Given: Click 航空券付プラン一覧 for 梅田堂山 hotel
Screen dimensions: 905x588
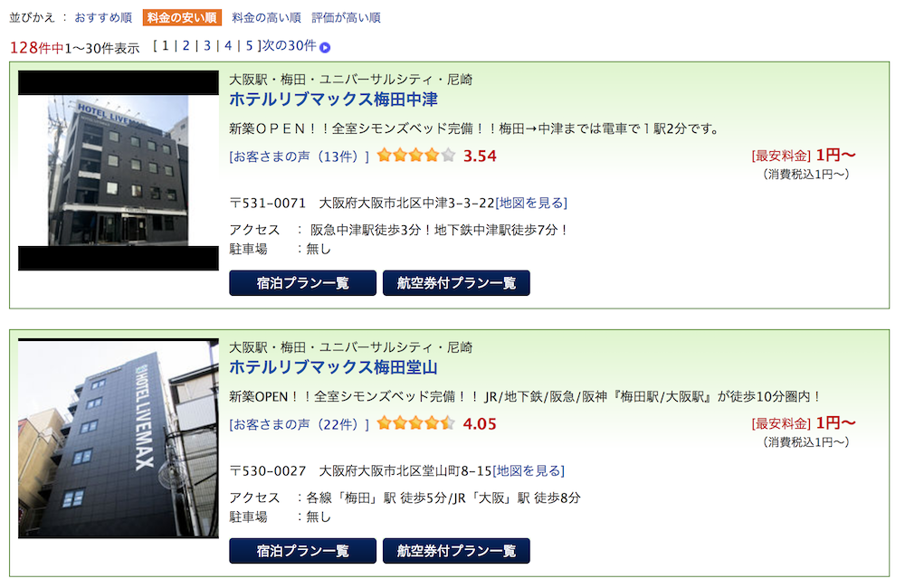Looking at the screenshot, I should click(456, 551).
